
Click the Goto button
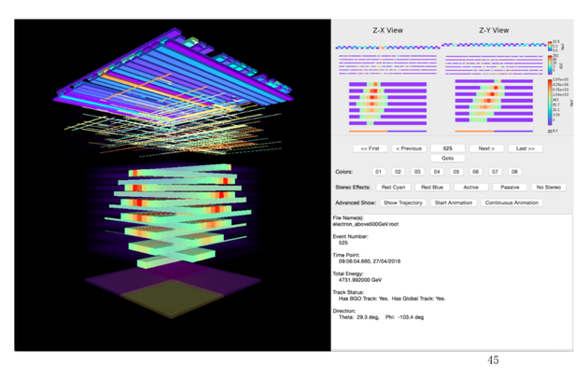[x=448, y=159]
